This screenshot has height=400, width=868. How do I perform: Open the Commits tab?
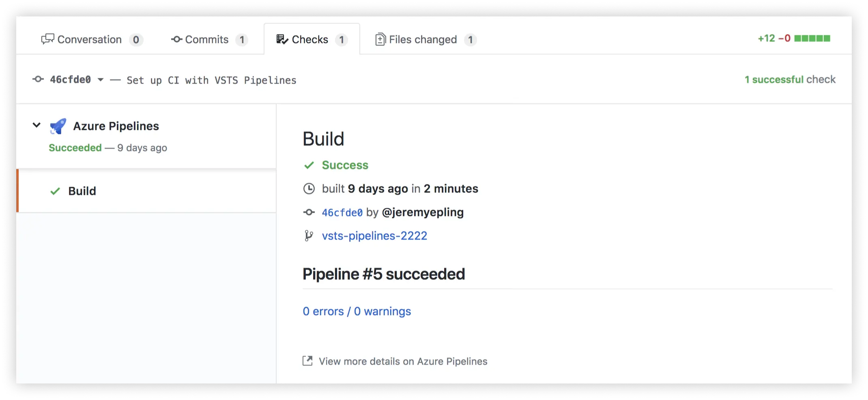[x=206, y=39]
